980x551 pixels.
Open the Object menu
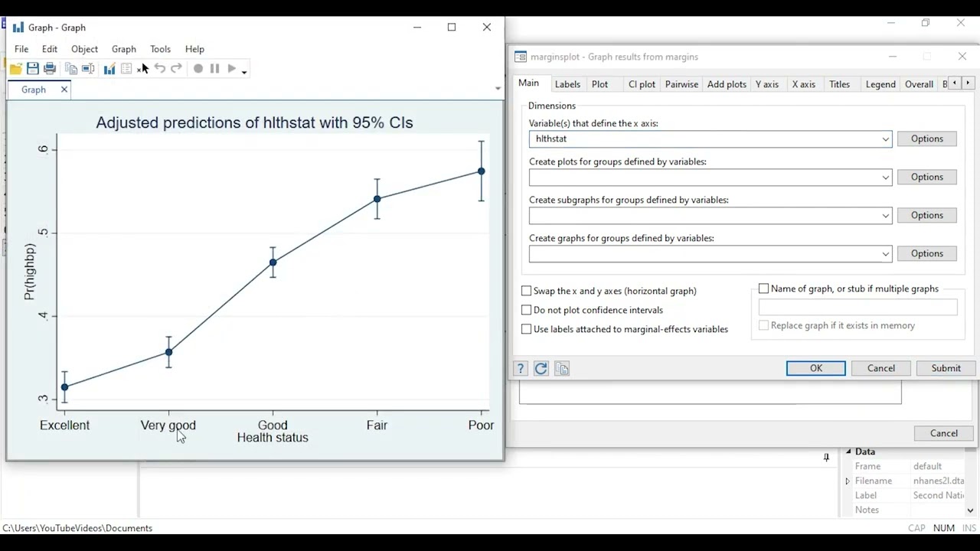coord(84,49)
